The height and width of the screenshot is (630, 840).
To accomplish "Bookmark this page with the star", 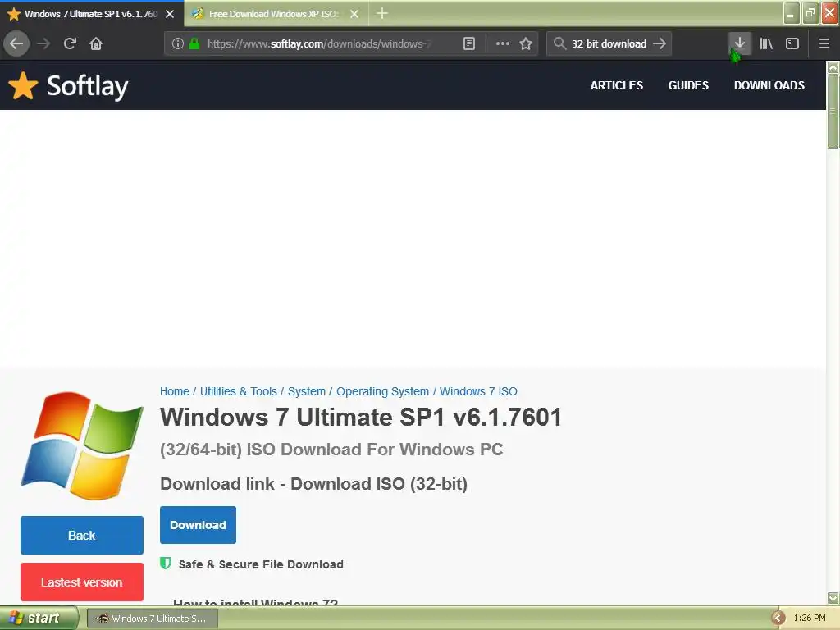I will 526,43.
